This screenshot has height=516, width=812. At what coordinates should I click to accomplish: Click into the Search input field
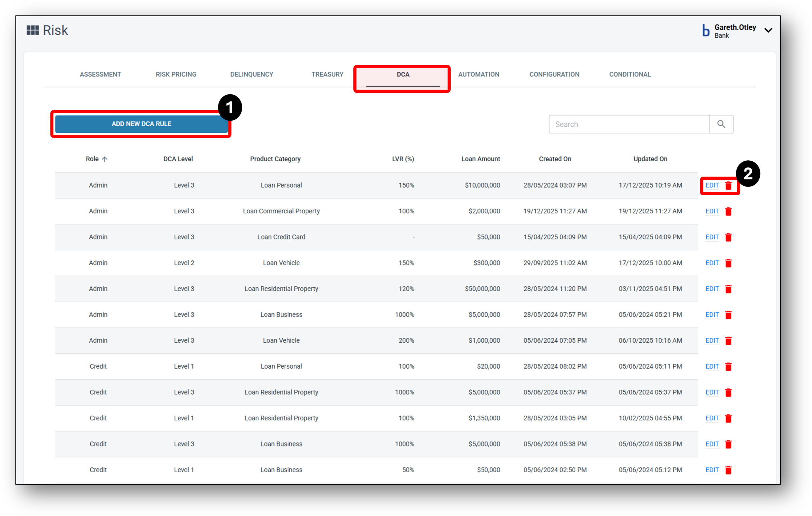627,124
